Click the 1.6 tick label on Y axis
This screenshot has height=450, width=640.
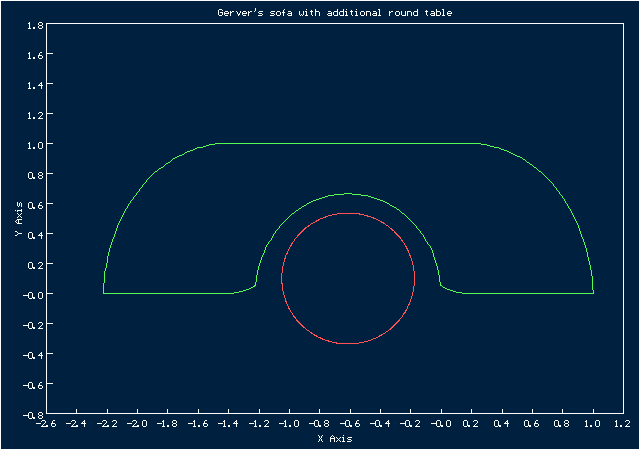click(35, 56)
